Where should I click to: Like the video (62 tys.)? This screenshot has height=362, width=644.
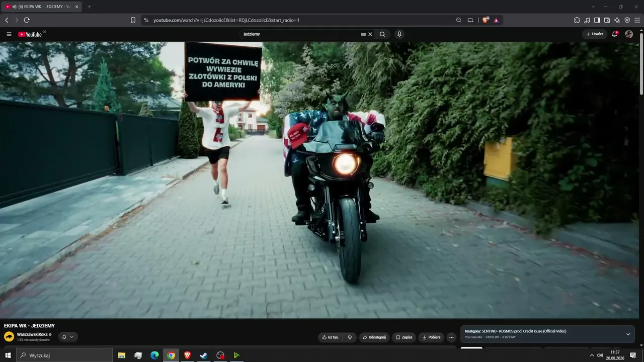331,337
